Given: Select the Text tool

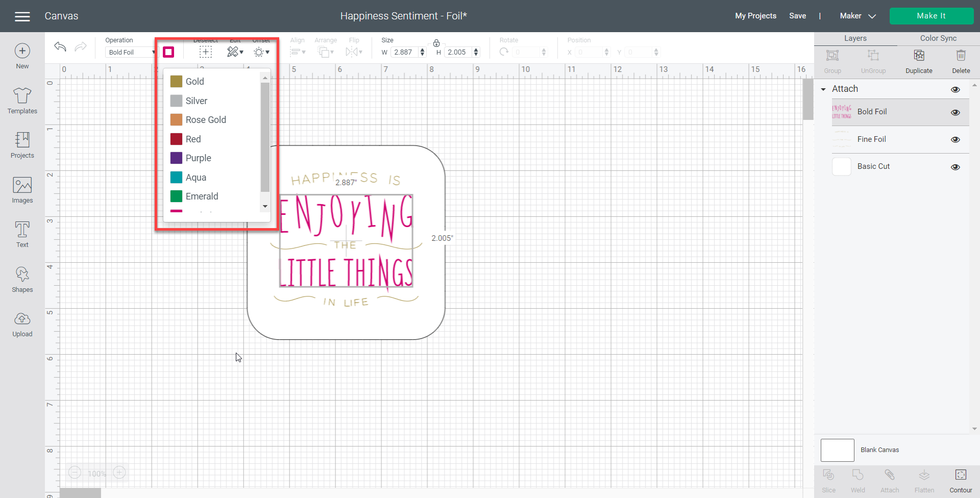Looking at the screenshot, I should [x=22, y=234].
